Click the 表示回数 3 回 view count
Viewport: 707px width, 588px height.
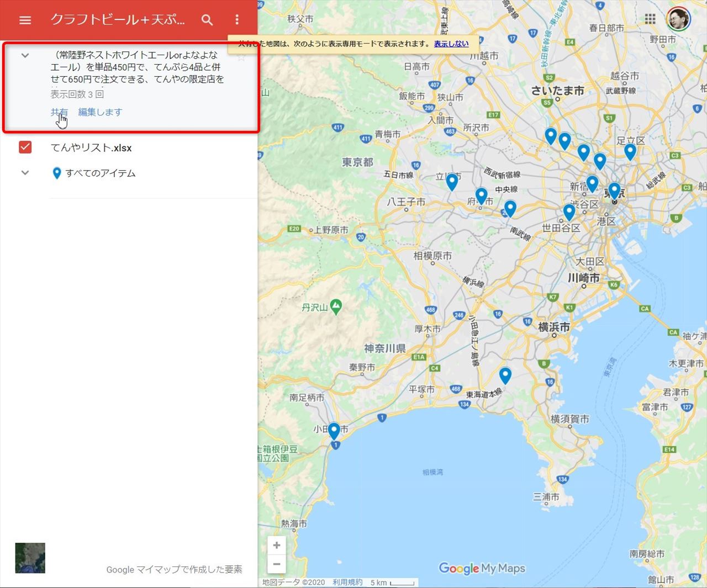point(77,94)
